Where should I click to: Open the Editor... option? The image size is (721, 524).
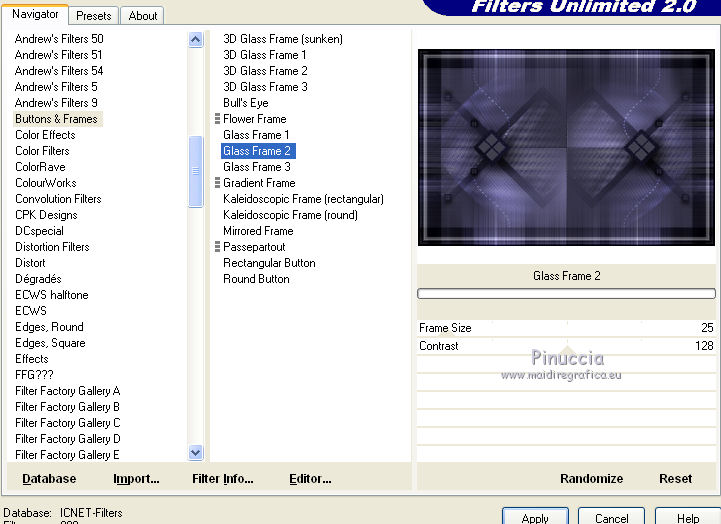[310, 478]
